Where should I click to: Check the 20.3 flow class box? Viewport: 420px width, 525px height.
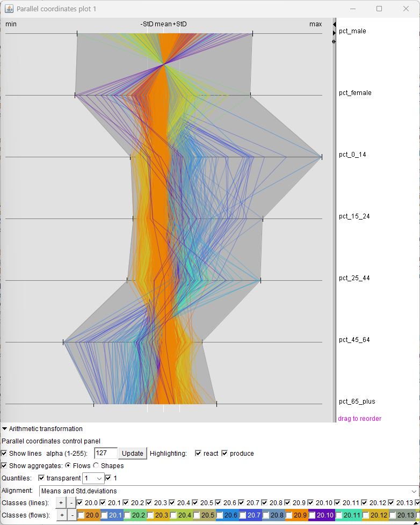150,515
